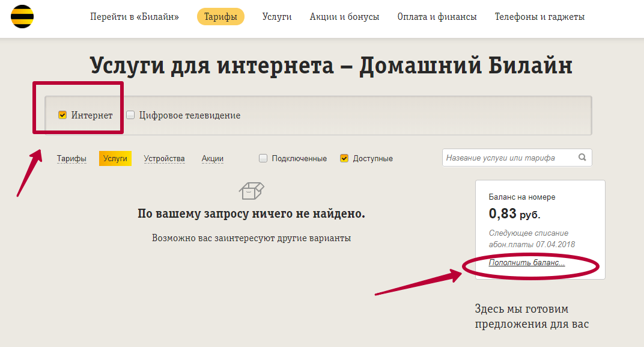Disable the Доступные filter checkbox
This screenshot has height=347, width=644.
point(344,158)
